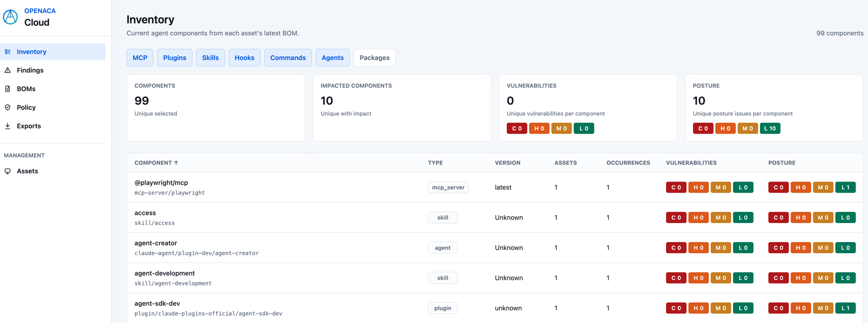Open the agent-creator component

point(495,248)
